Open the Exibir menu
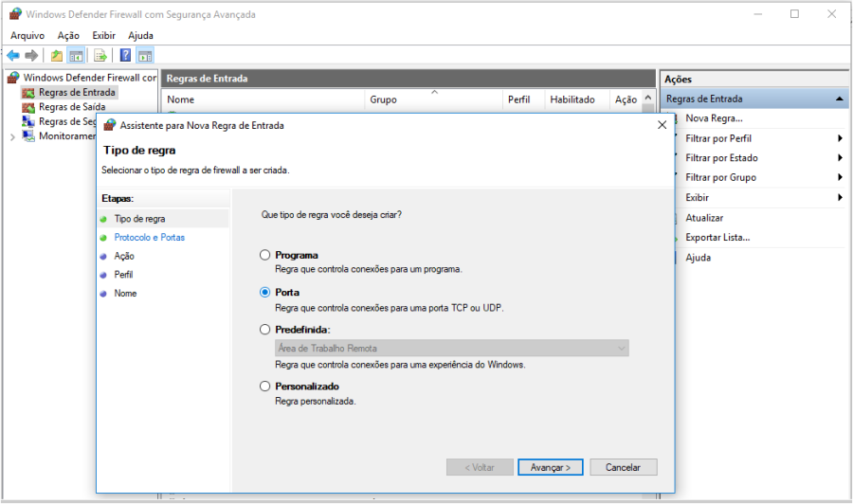Image resolution: width=853 pixels, height=504 pixels. [103, 35]
